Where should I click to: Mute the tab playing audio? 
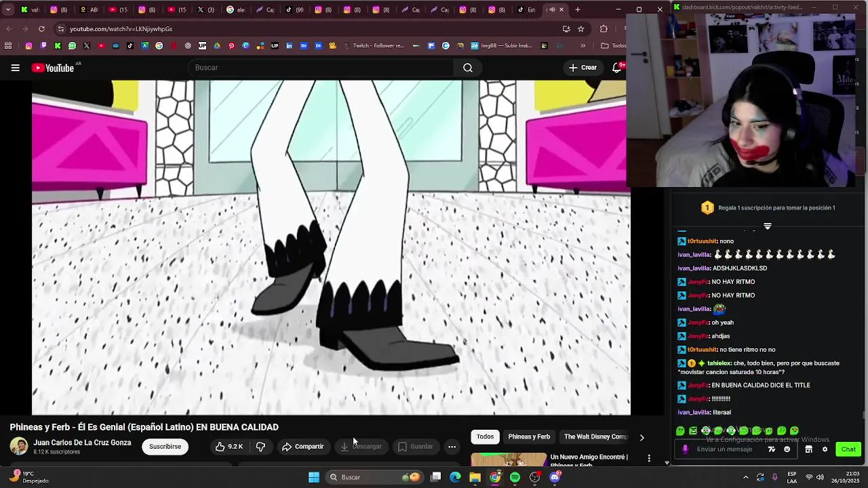click(x=552, y=9)
